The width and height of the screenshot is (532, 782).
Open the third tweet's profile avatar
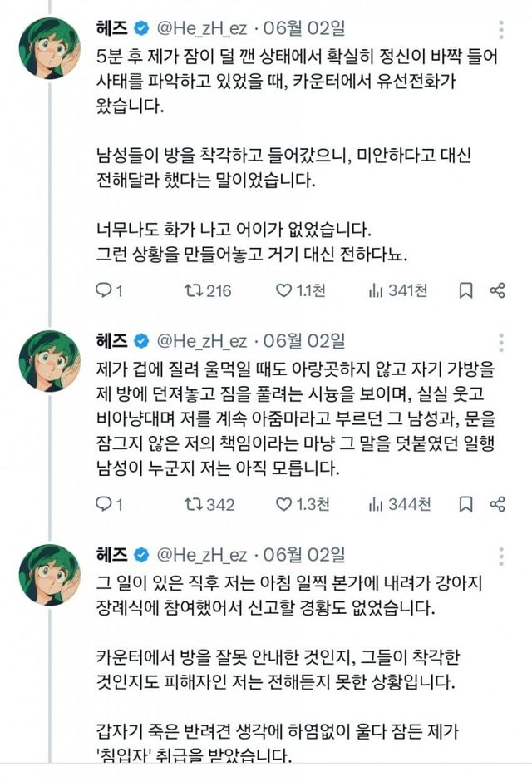(49, 574)
